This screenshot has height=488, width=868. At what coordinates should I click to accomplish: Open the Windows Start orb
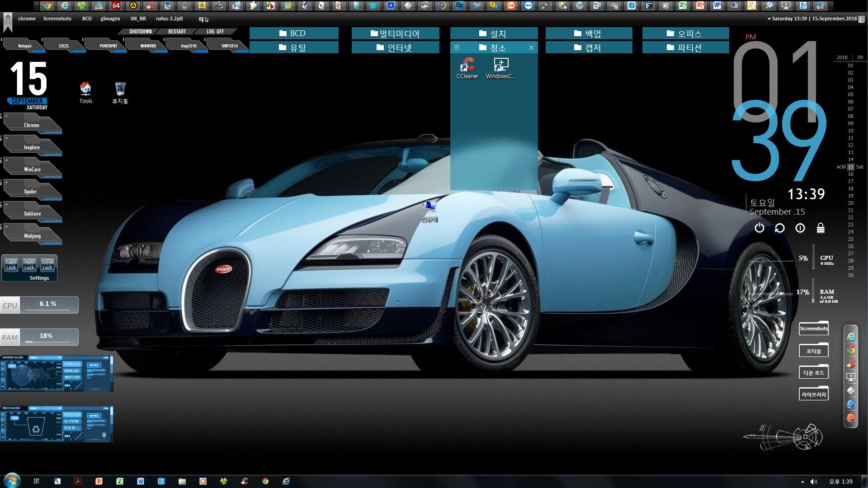(x=12, y=480)
